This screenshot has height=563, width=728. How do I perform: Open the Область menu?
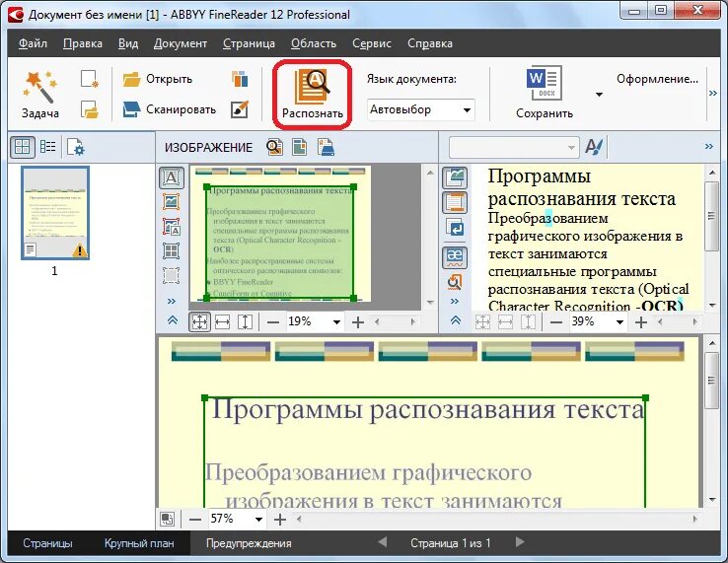pyautogui.click(x=314, y=43)
